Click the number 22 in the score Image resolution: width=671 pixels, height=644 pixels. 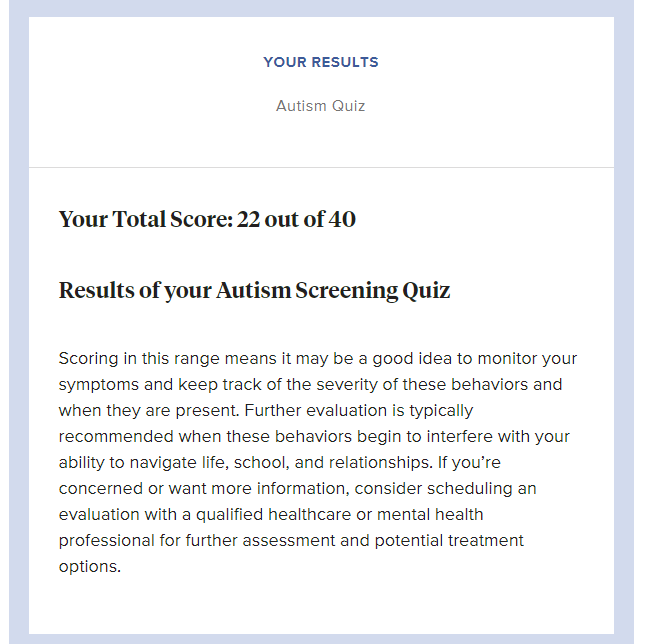point(249,219)
